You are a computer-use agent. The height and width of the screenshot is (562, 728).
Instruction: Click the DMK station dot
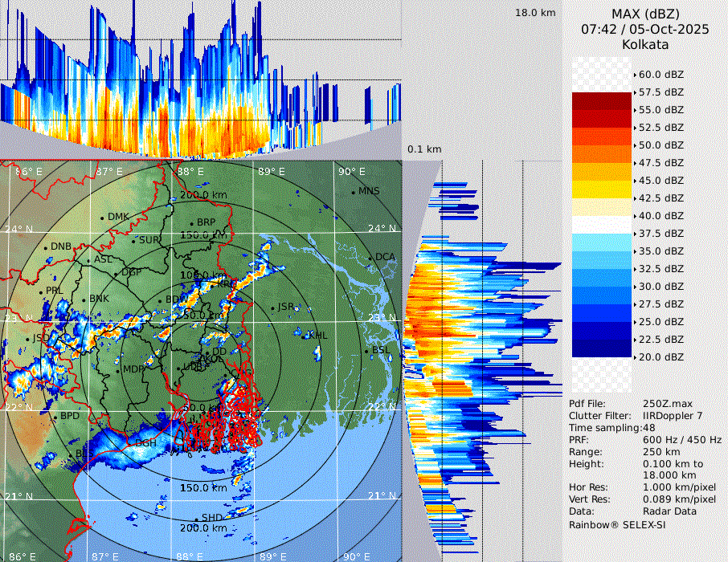103,218
